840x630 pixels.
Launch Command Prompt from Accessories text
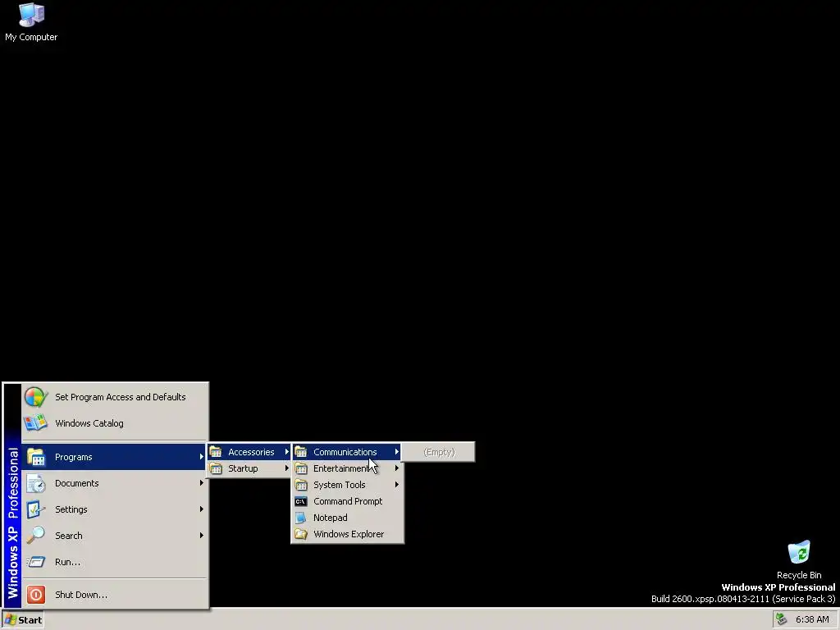coord(348,501)
